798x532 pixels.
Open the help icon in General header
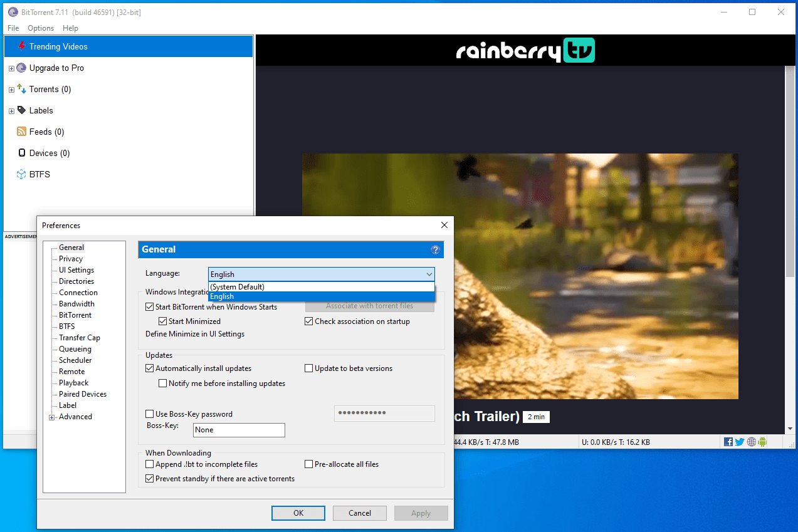[436, 249]
